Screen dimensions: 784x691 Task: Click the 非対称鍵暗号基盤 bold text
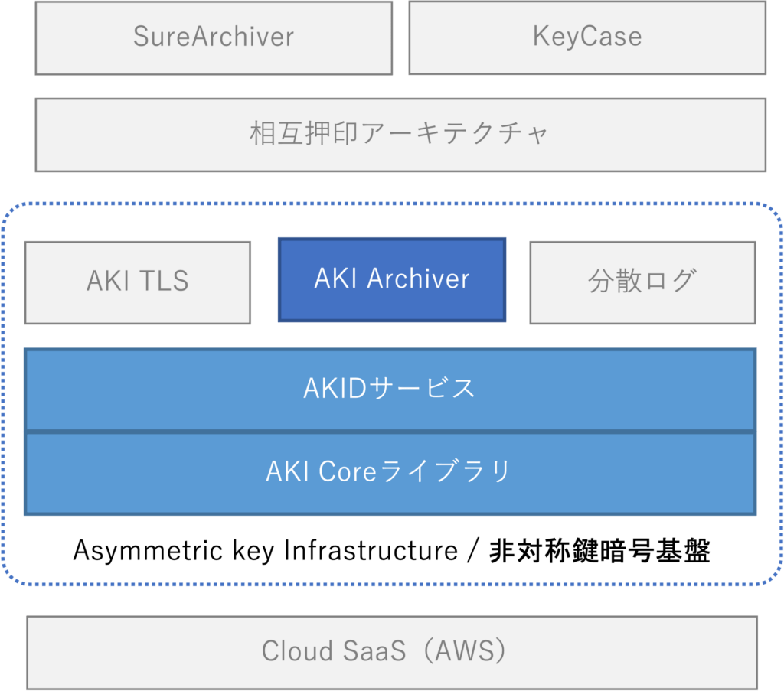pyautogui.click(x=599, y=551)
